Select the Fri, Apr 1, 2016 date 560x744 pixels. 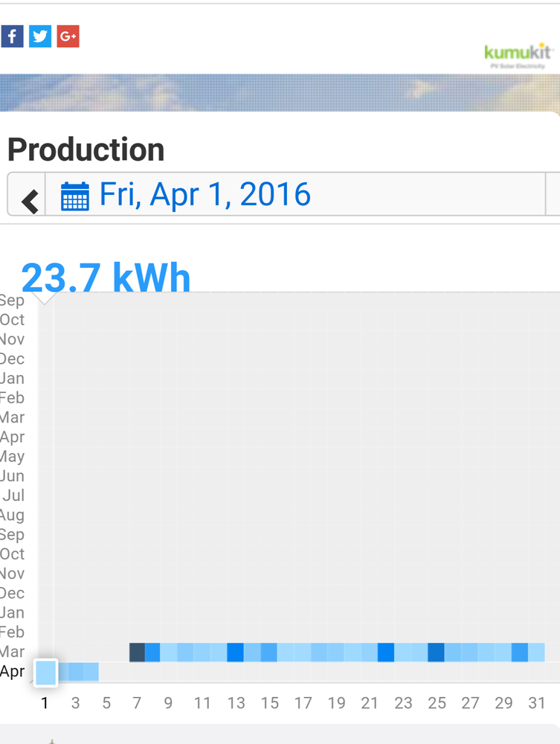click(x=205, y=195)
